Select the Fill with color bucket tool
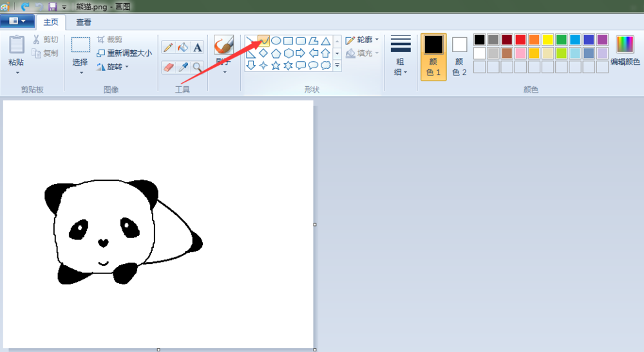Image resolution: width=644 pixels, height=352 pixels. coord(183,48)
